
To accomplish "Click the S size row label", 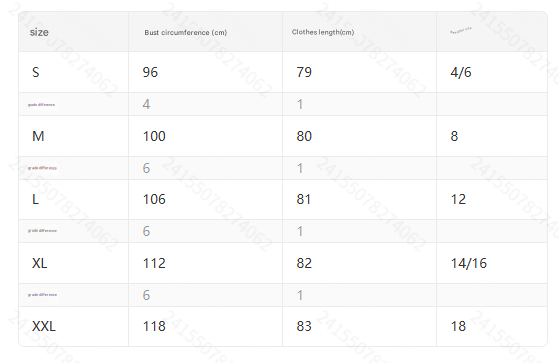I will [x=36, y=72].
